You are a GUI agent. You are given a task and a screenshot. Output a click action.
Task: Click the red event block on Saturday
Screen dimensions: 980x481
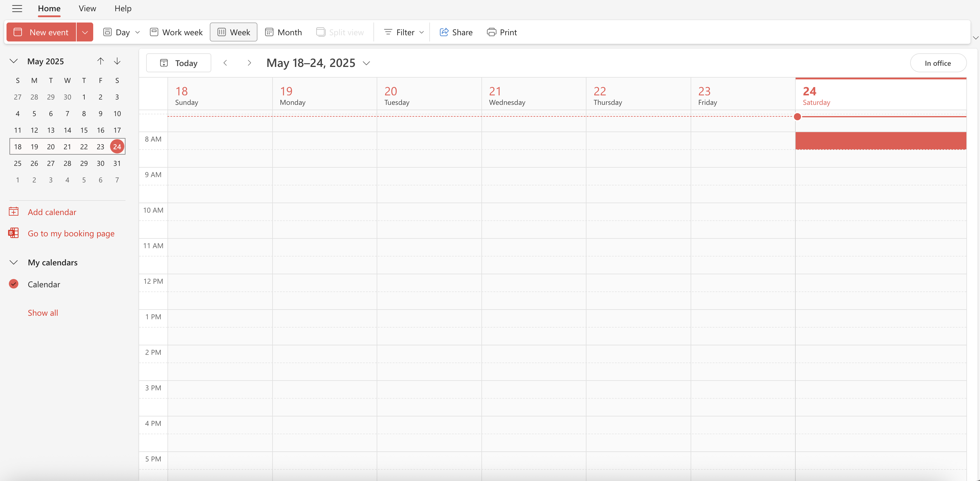point(881,140)
